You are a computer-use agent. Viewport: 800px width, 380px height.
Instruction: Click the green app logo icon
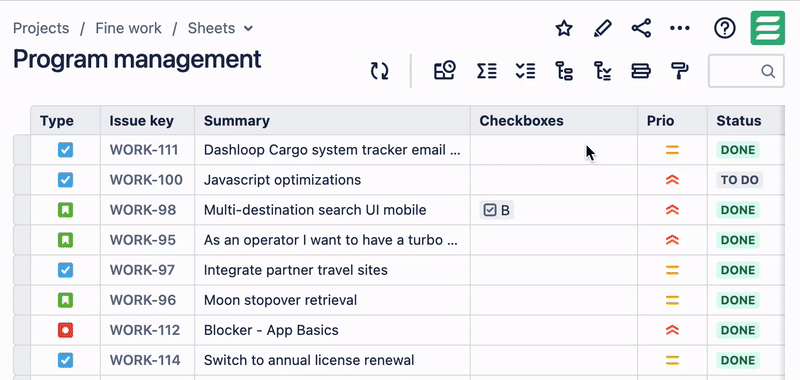point(767,28)
